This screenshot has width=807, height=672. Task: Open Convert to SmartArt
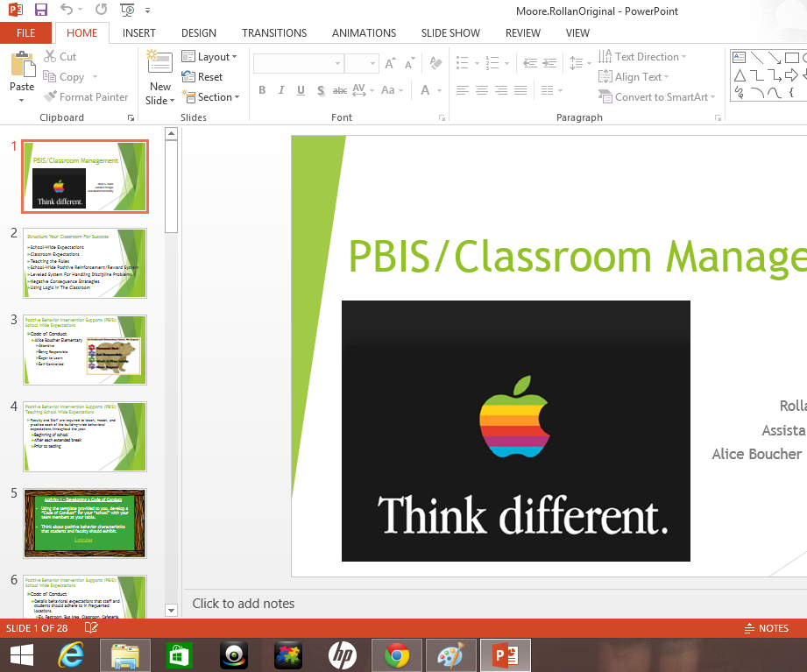point(657,97)
